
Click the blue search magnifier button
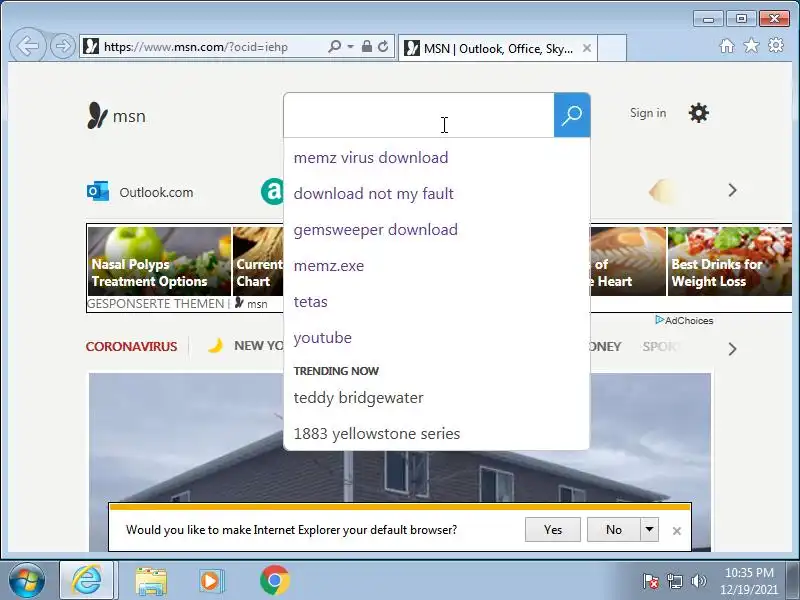pyautogui.click(x=572, y=115)
